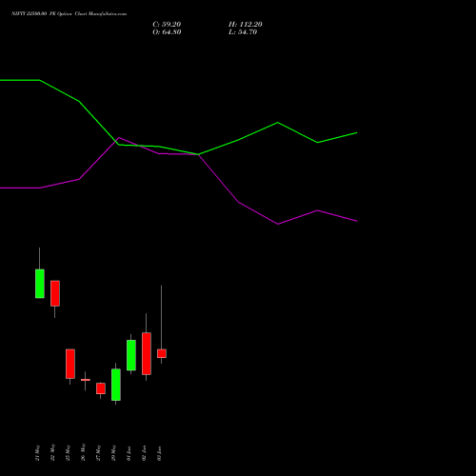Image resolution: width=476 pixels, height=476 pixels.
Task: Click the high value H: 112.20
Action: (246, 25)
